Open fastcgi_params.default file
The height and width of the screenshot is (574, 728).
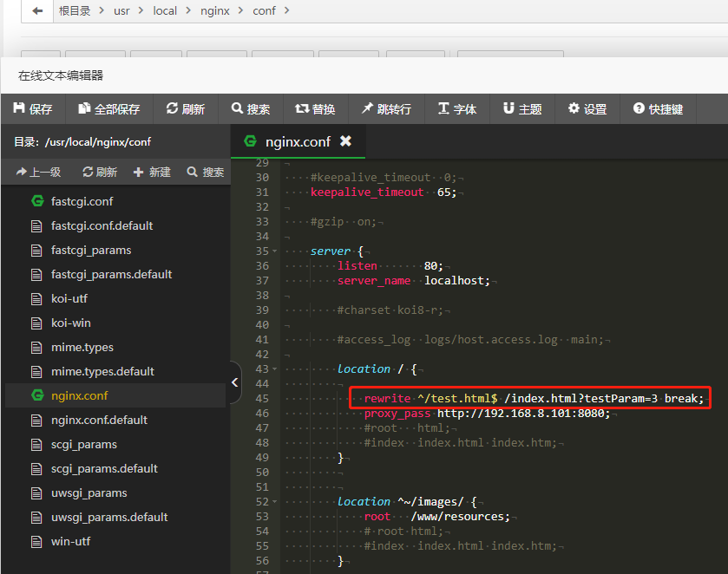(115, 274)
